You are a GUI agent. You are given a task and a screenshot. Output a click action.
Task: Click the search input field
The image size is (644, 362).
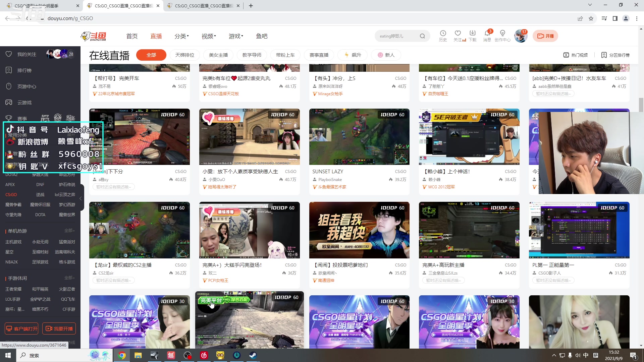397,36
